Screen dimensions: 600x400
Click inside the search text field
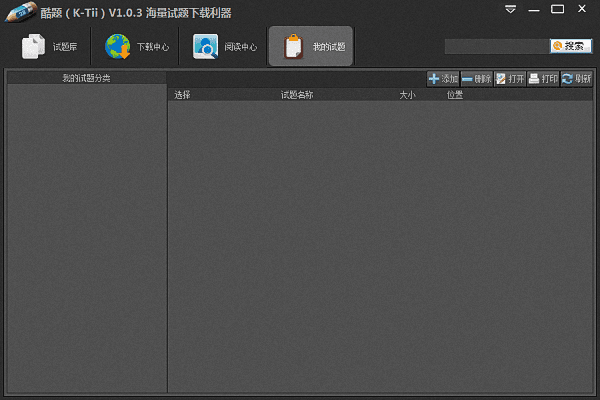pyautogui.click(x=496, y=46)
